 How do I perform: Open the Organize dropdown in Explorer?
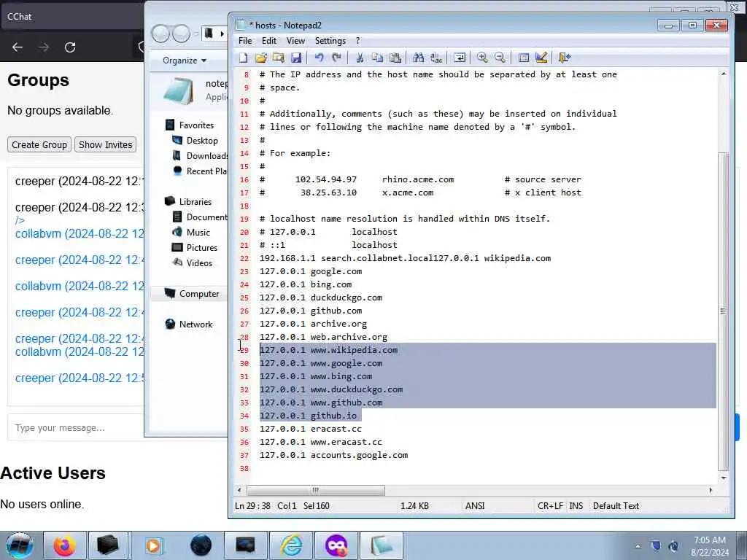(x=185, y=61)
